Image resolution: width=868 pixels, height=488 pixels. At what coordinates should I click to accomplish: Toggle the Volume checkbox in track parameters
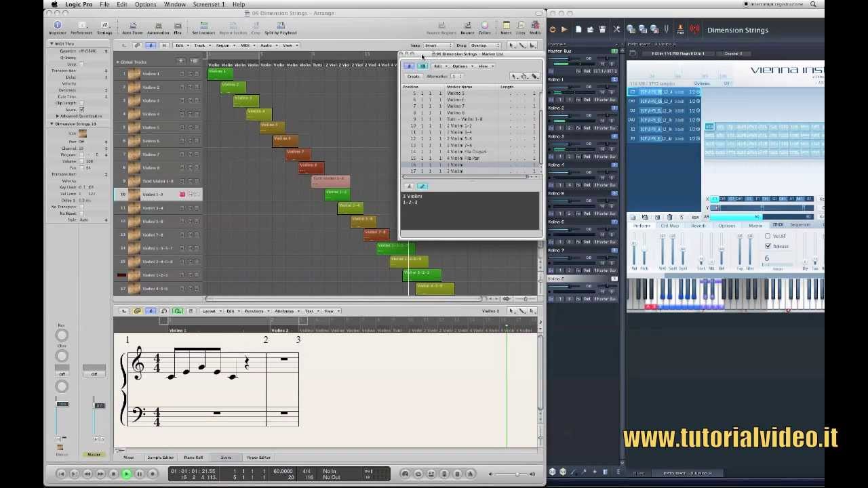(82, 161)
